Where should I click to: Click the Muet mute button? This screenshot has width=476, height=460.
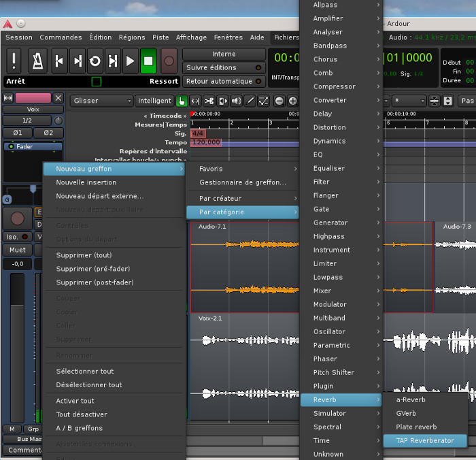[18, 250]
